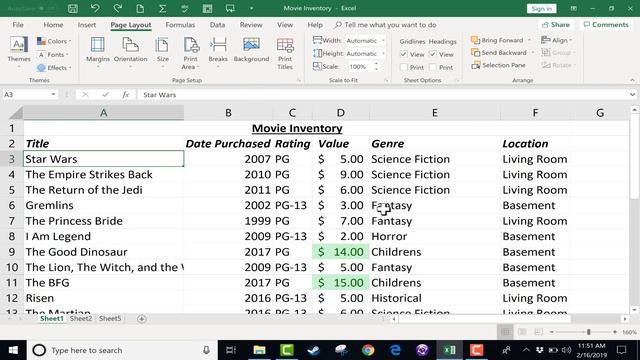The image size is (640, 360).
Task: Click the Save icon in the title bar
Action: coord(73,8)
